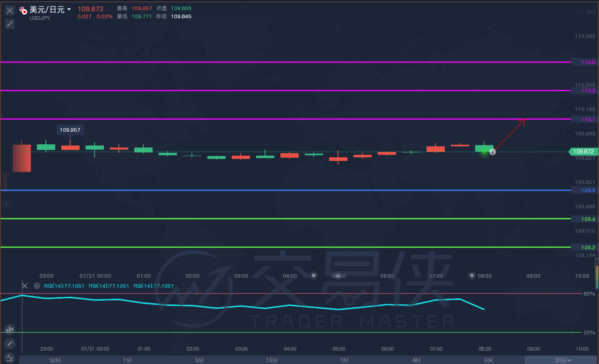599x364 pixels.
Task: Click the event dot before 08:00
Action: pos(472,275)
